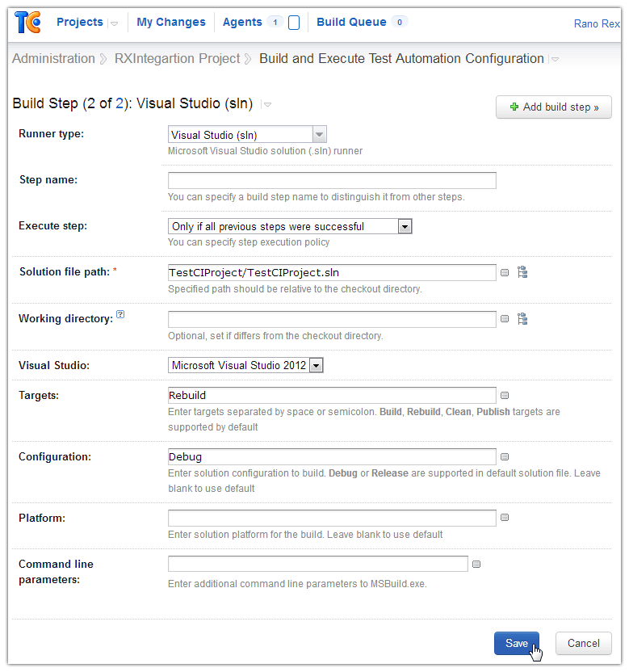
Task: Focus the Step name input field
Action: click(x=332, y=180)
